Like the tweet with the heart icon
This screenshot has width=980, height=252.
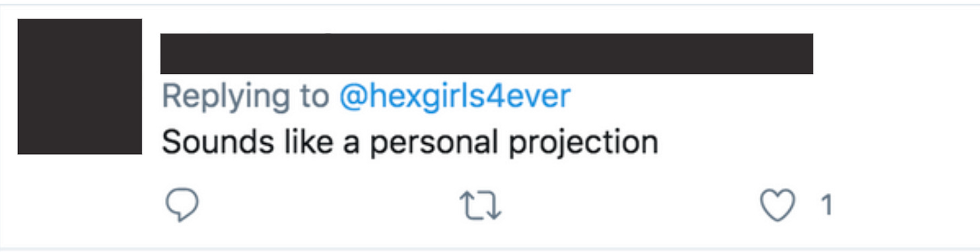point(777,206)
